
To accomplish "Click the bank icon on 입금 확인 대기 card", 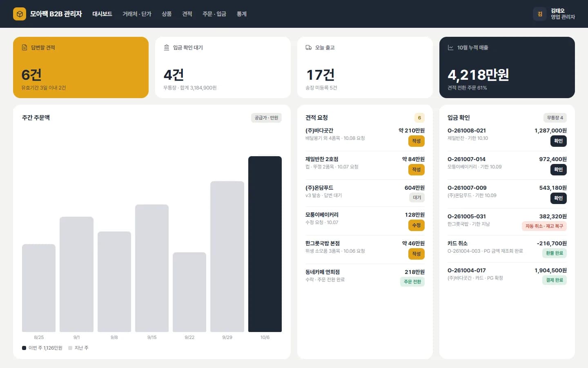I will [167, 47].
